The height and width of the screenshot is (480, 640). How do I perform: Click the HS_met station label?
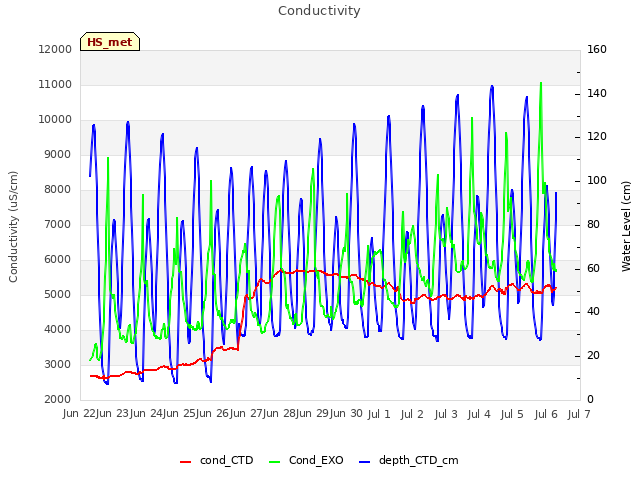pyautogui.click(x=110, y=42)
